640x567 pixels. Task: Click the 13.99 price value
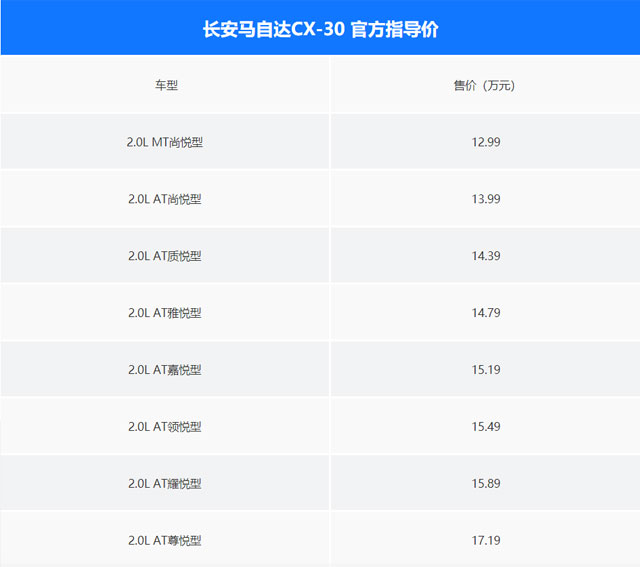(x=486, y=199)
